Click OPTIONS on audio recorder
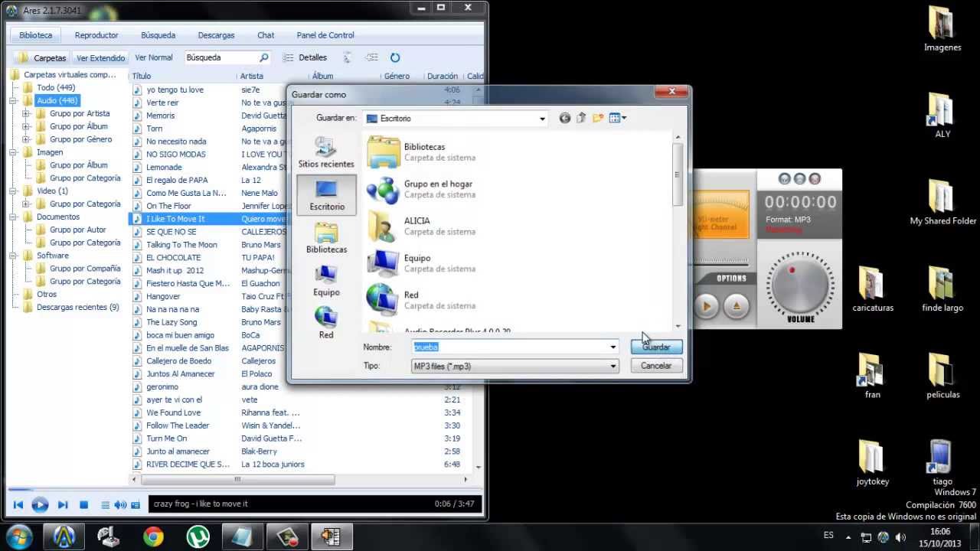This screenshot has width=980, height=551. pyautogui.click(x=731, y=279)
